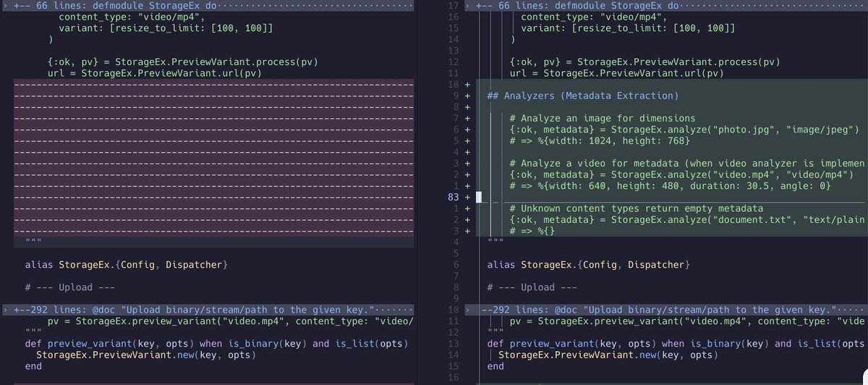Click current line number 83 in the gutter
This screenshot has width=868, height=385.
click(x=453, y=198)
